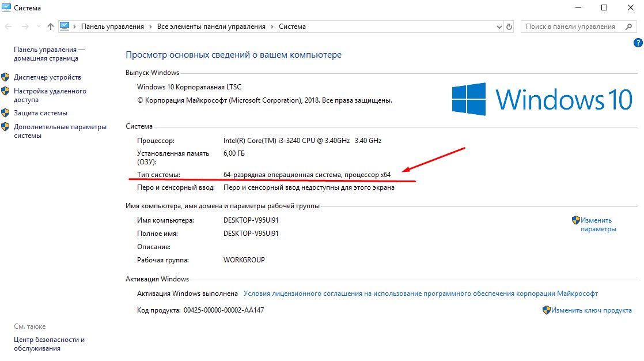This screenshot has height=361, width=644.
Task: Open 'Панель управления — домашняя страница'
Action: pos(50,54)
